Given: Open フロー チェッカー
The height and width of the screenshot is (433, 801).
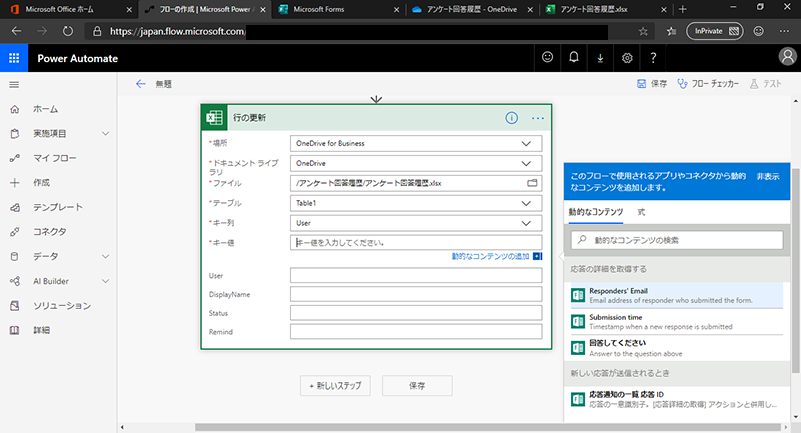Looking at the screenshot, I should point(708,84).
